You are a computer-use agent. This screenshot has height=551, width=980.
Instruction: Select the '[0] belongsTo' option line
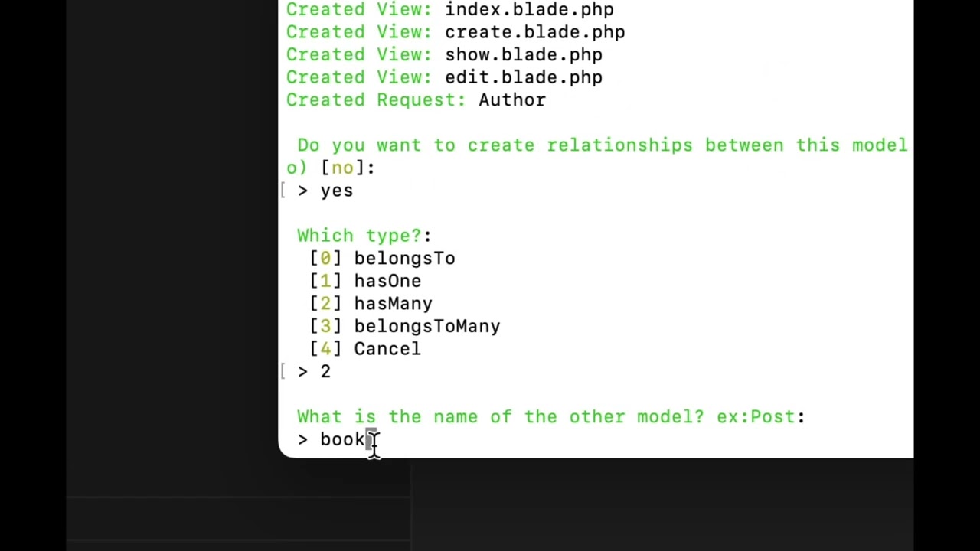tap(383, 259)
